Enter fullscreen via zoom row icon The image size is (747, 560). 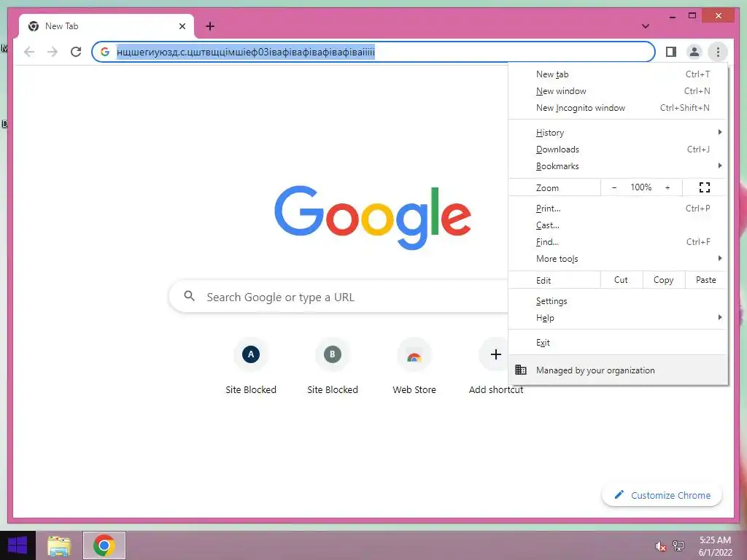[x=705, y=187]
